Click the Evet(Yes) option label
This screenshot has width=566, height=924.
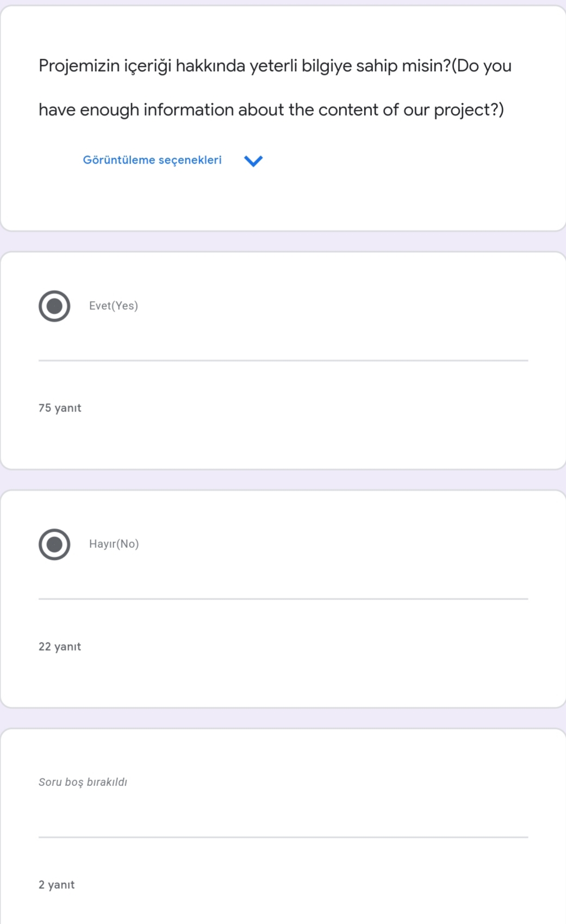coord(114,306)
